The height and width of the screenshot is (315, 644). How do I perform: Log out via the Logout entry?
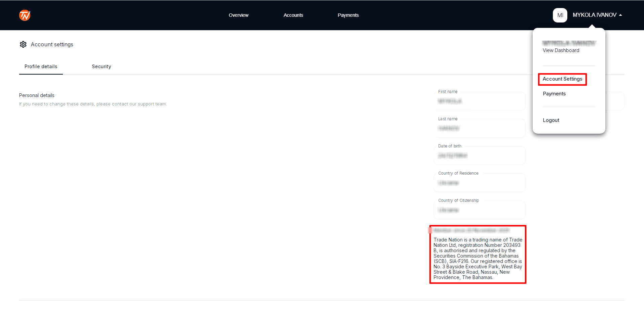click(551, 120)
